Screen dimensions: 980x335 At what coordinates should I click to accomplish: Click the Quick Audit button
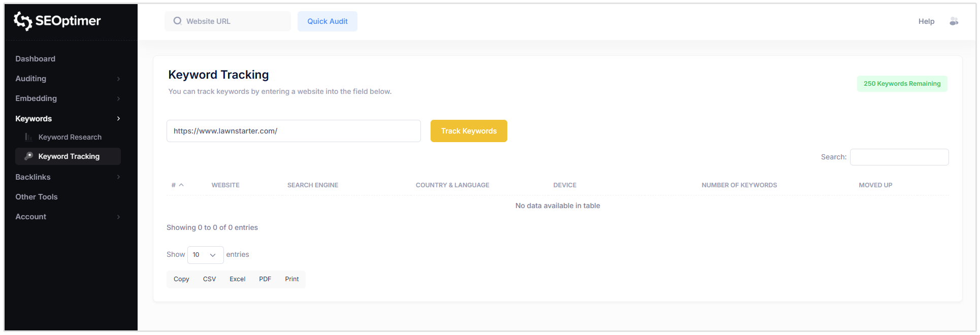pos(328,21)
